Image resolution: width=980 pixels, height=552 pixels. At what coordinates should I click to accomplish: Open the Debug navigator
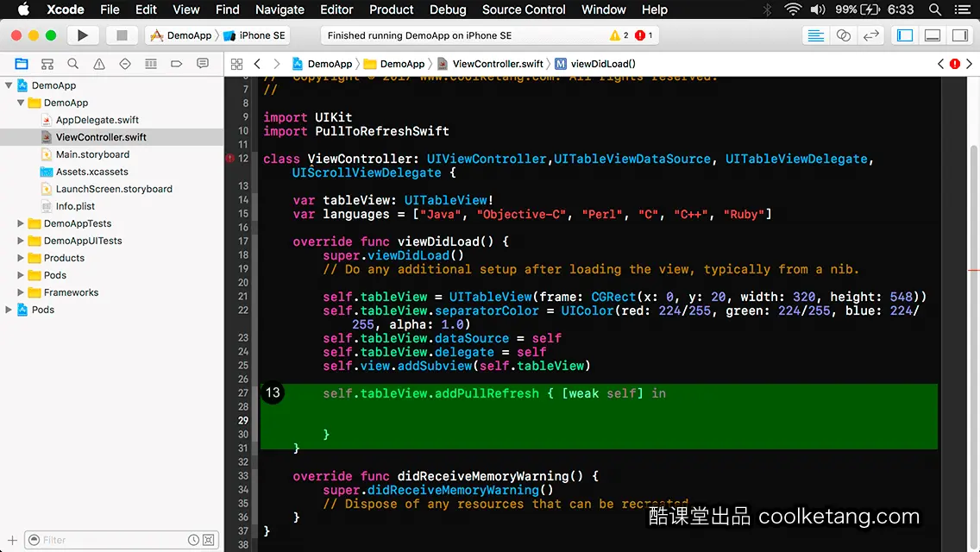151,64
